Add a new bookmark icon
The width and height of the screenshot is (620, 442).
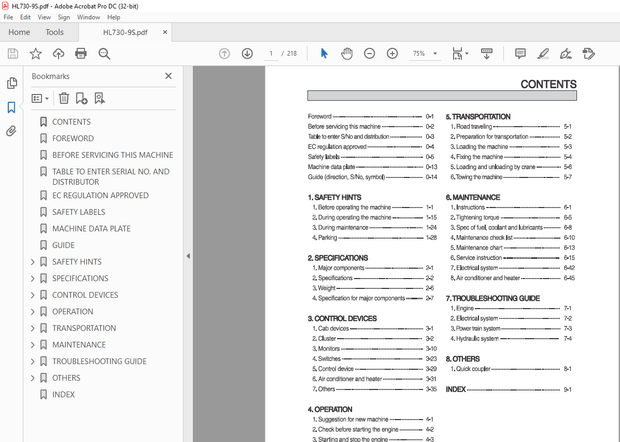[81, 98]
